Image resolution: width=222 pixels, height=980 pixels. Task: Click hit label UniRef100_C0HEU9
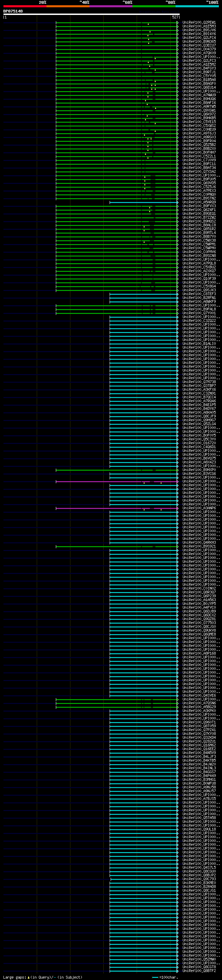click(x=199, y=130)
